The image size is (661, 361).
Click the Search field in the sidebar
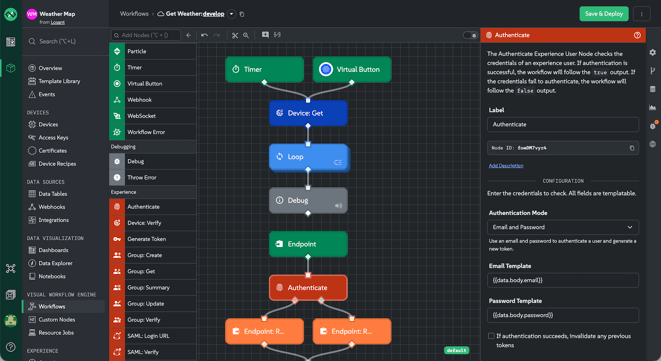[64, 41]
